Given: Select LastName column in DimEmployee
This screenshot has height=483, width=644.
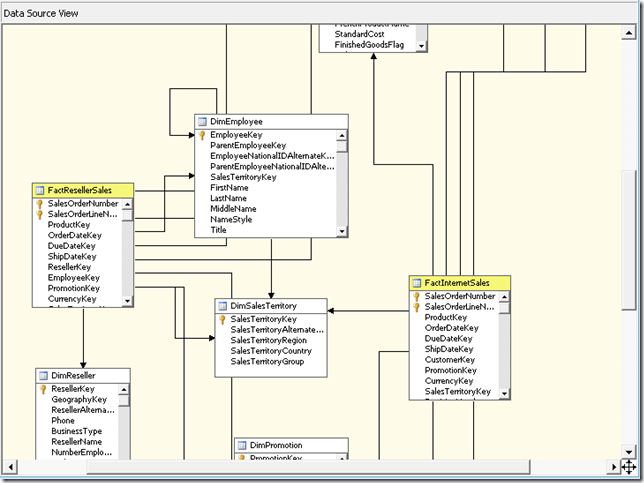Looking at the screenshot, I should 228,198.
